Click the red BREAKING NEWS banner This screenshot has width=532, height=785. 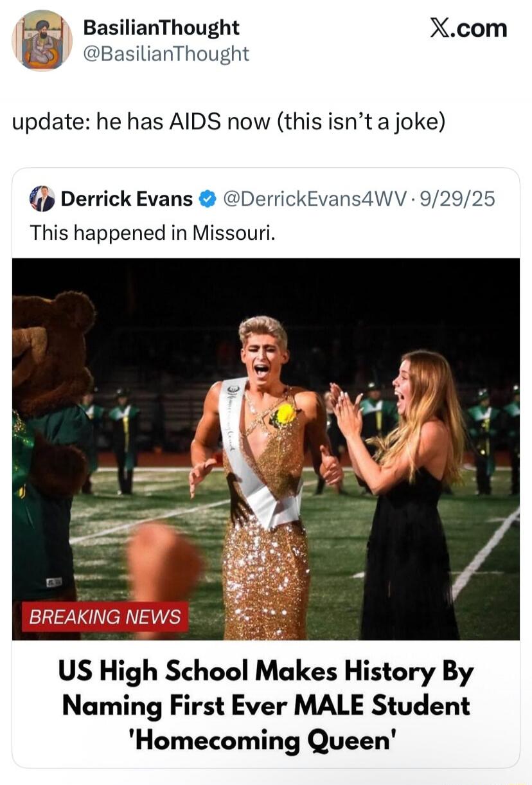105,617
